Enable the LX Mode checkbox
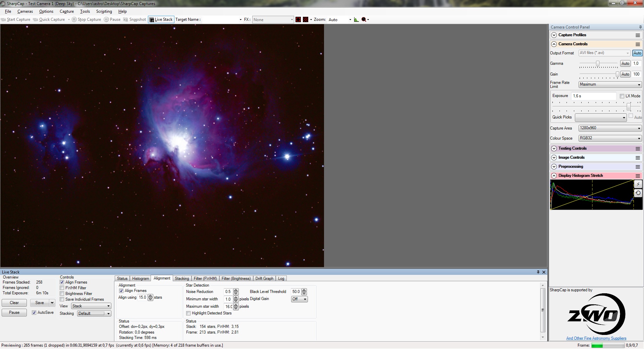Screen dimensions: 644x349 [x=622, y=96]
